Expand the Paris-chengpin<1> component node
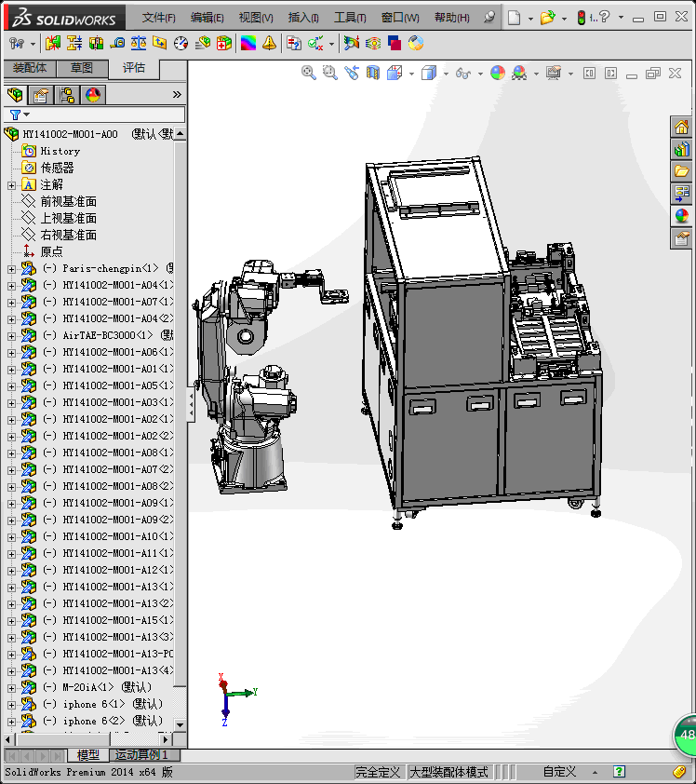The width and height of the screenshot is (696, 784). (x=11, y=269)
